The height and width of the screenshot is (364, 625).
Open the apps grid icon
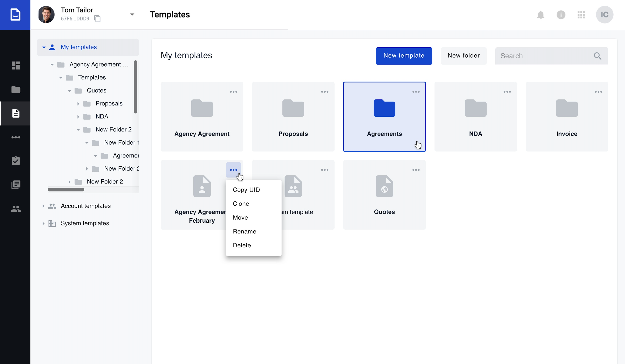point(581,15)
